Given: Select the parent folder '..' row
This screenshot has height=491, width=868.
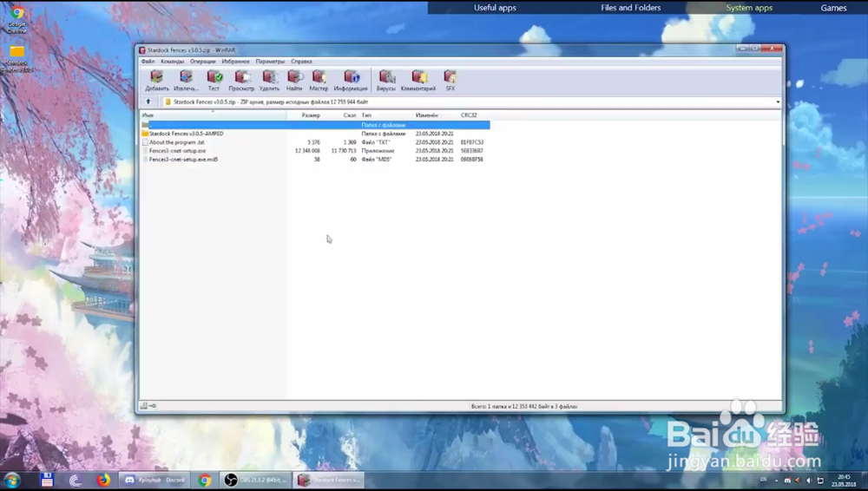Looking at the screenshot, I should click(x=315, y=125).
